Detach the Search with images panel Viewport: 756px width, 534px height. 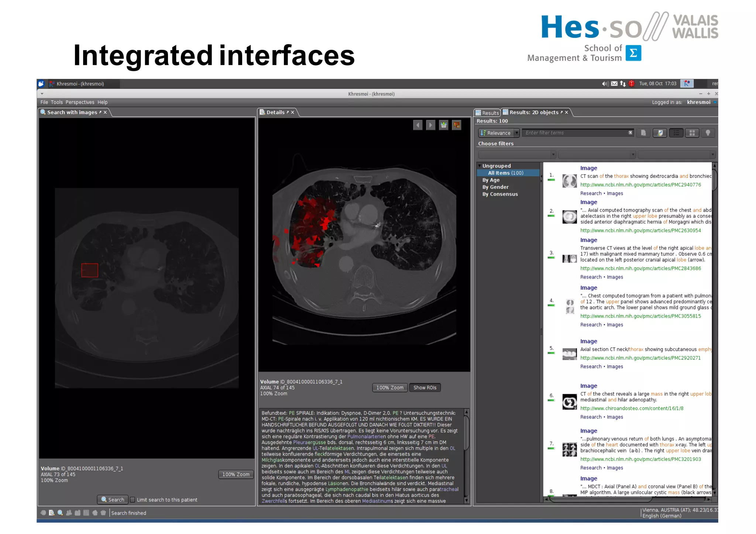point(100,113)
